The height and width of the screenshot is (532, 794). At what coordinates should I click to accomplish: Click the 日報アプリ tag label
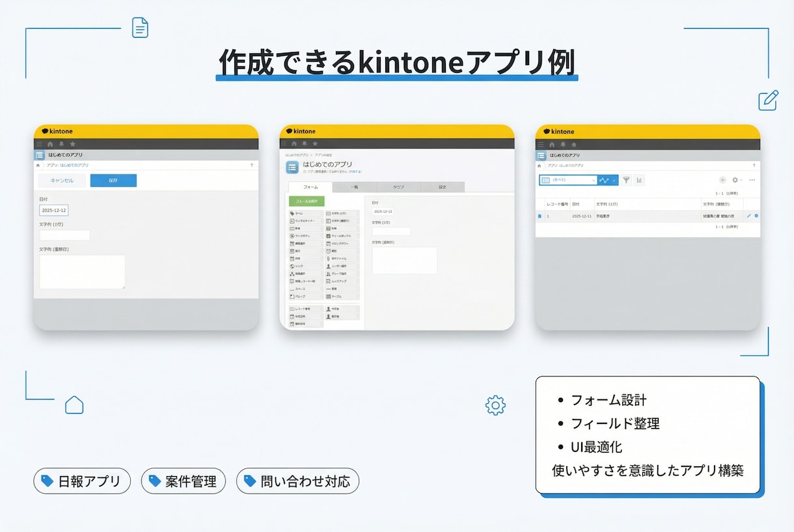(82, 481)
